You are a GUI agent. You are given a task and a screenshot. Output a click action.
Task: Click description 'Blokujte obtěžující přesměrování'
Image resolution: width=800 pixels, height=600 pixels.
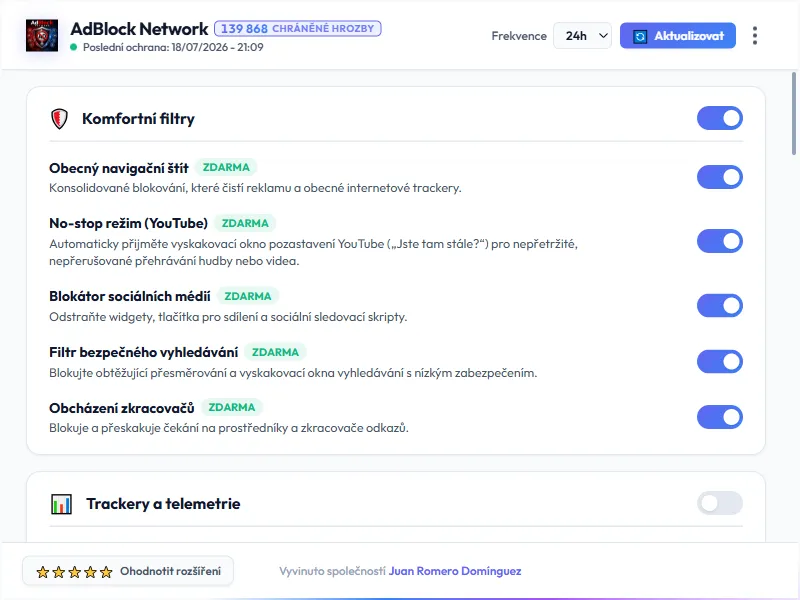[293, 373]
